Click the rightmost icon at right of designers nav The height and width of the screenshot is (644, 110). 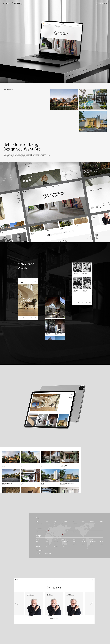pyautogui.click(x=93, y=580)
